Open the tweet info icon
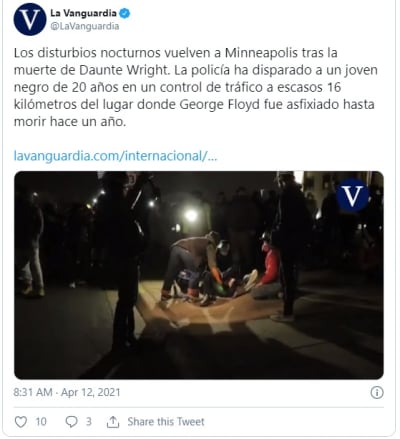 [377, 392]
